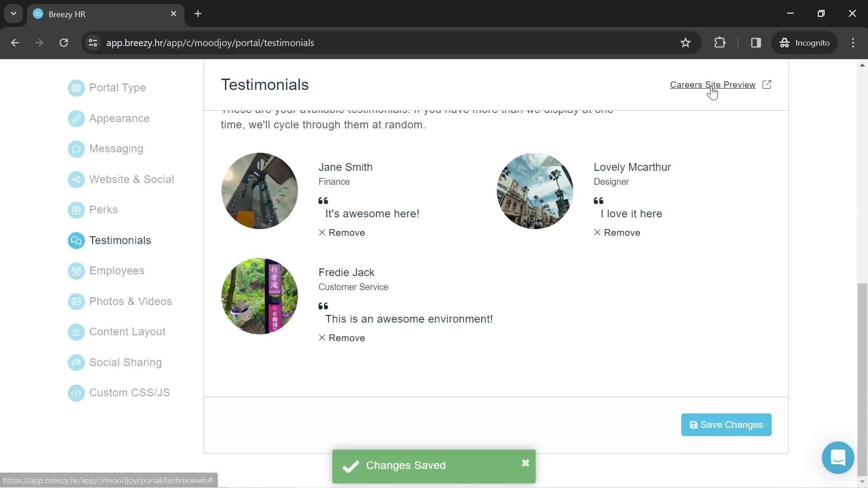
Task: Click Social Sharing sidebar item
Action: click(x=125, y=362)
